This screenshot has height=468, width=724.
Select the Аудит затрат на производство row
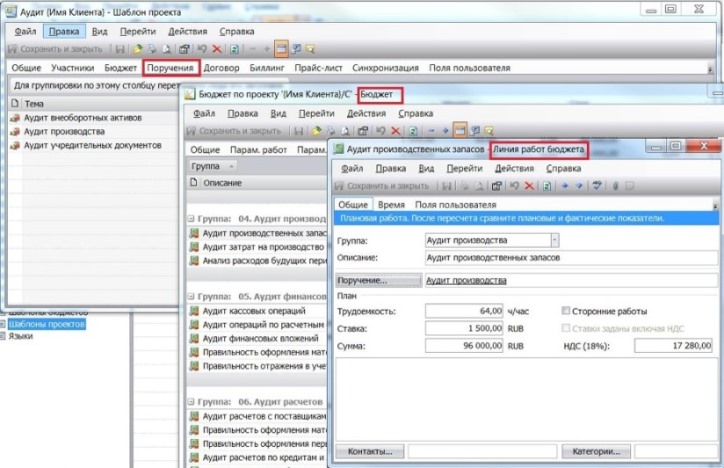(257, 247)
